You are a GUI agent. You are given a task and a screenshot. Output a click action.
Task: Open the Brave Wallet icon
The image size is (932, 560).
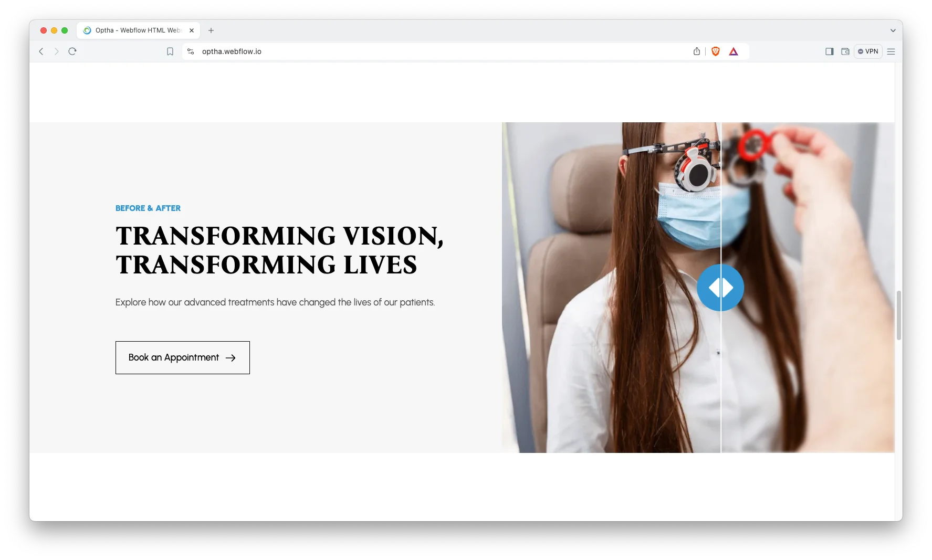point(845,51)
